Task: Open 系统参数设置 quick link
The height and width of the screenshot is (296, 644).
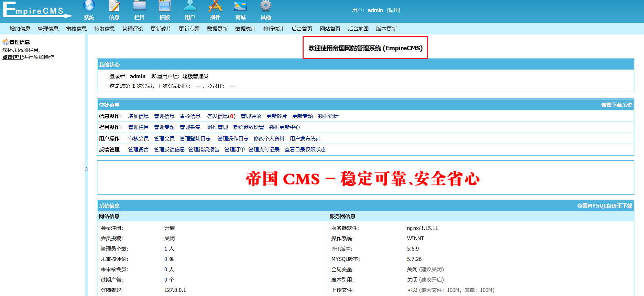Action: 249,127
